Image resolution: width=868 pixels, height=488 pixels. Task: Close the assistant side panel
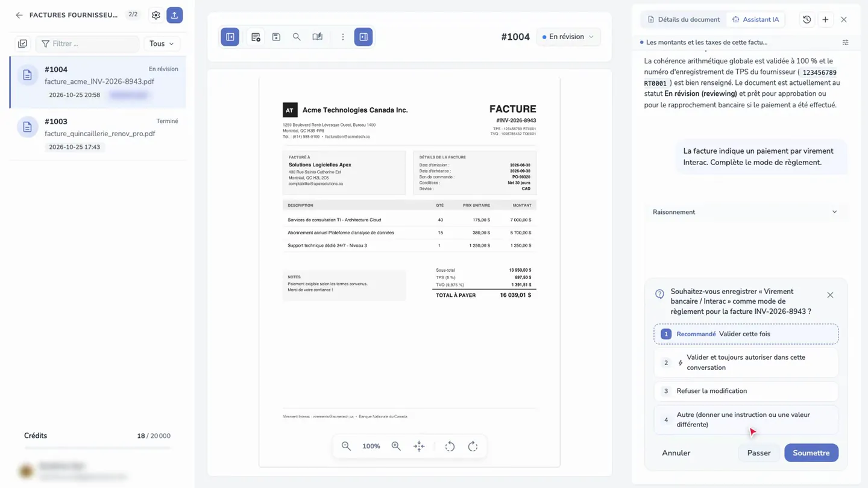click(x=844, y=19)
